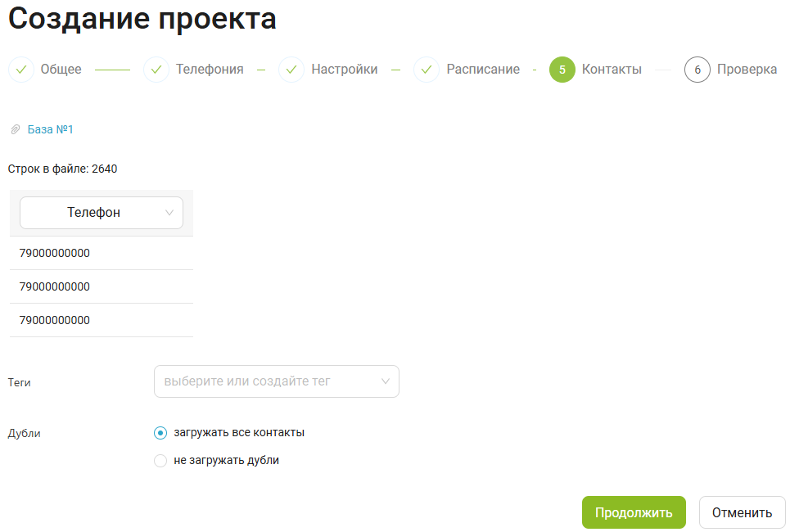Switch to the Проверка step label
This screenshot has width=799, height=532.
click(747, 70)
